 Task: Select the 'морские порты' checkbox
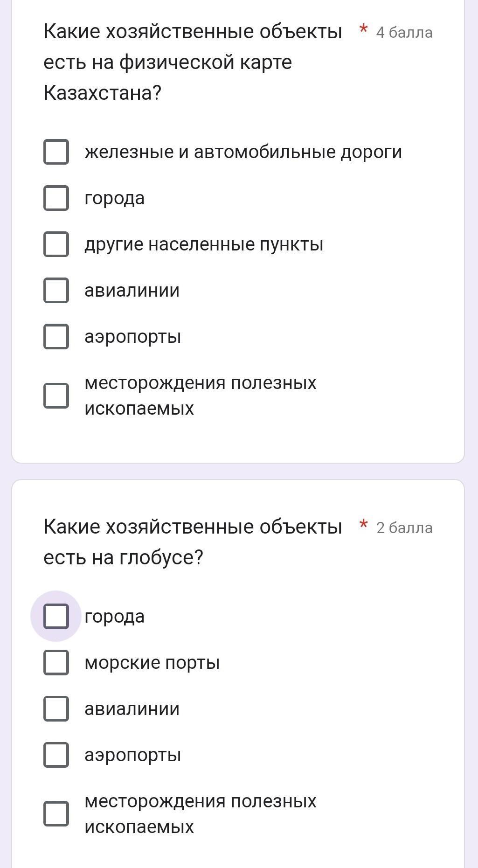pos(56,662)
